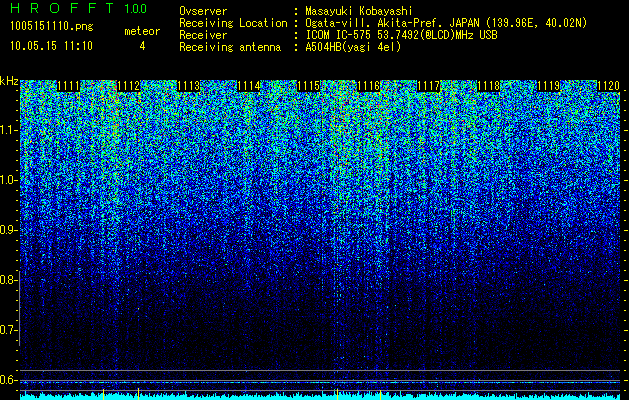Select the 1.1 kHz frequency tick label
This screenshot has height=400, width=629.
pyautogui.click(x=8, y=130)
